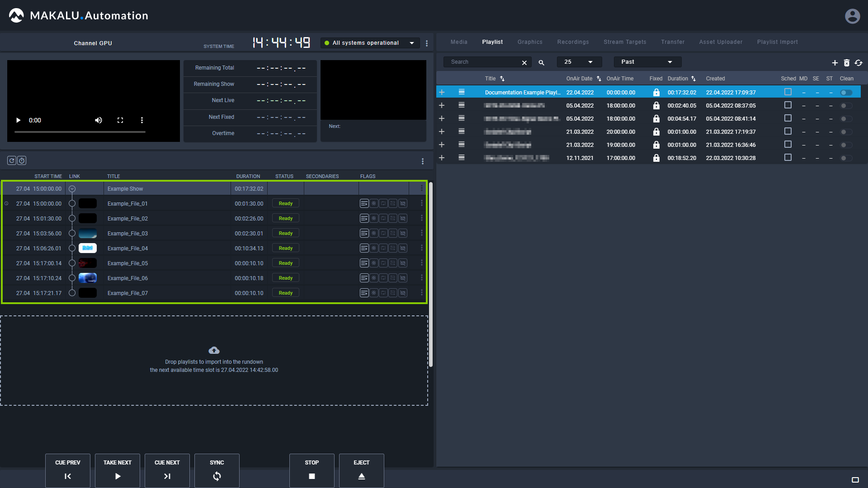The width and height of the screenshot is (868, 488).
Task: Enter fullscreen on the preview player
Action: [x=120, y=120]
